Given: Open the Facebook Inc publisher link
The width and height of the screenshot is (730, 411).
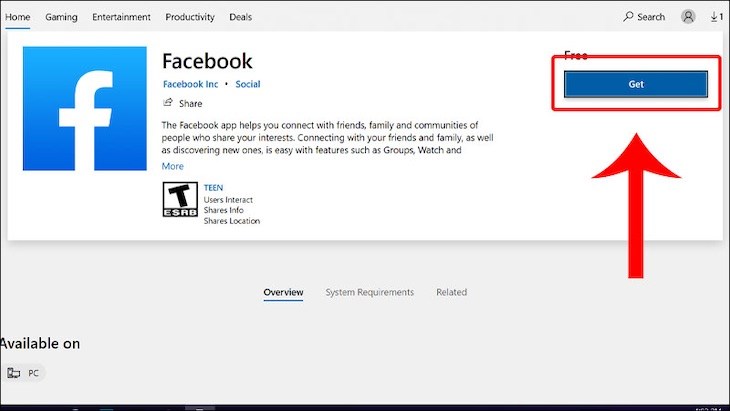Looking at the screenshot, I should coord(190,84).
